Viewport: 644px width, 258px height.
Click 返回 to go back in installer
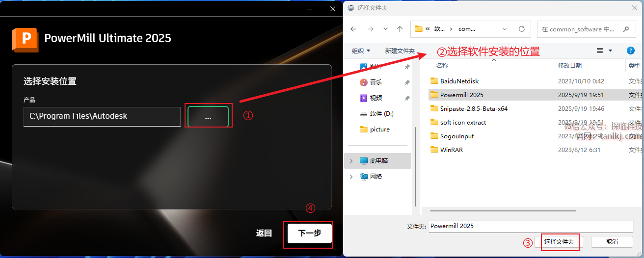pos(264,233)
